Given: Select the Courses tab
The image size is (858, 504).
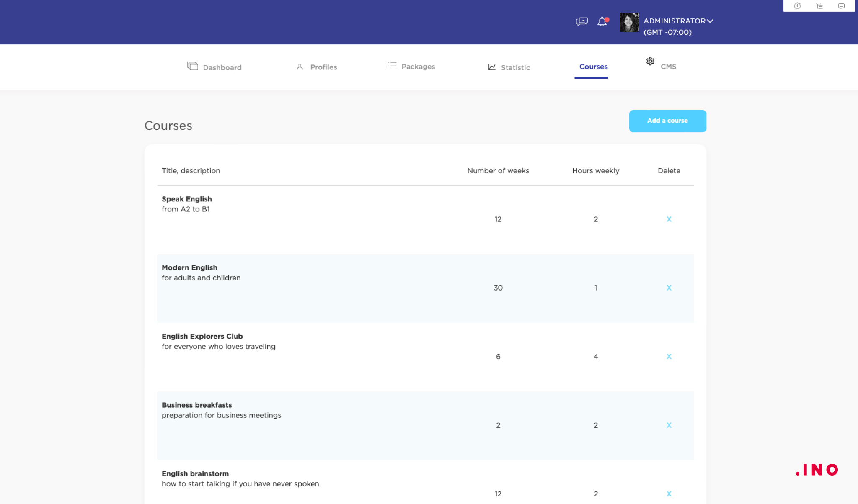Looking at the screenshot, I should 593,67.
